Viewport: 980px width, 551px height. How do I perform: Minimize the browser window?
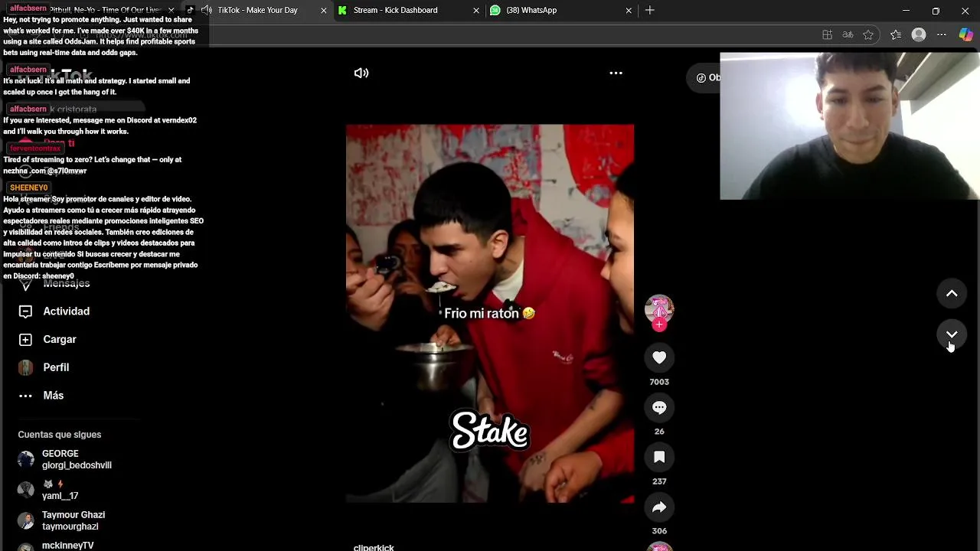point(906,11)
